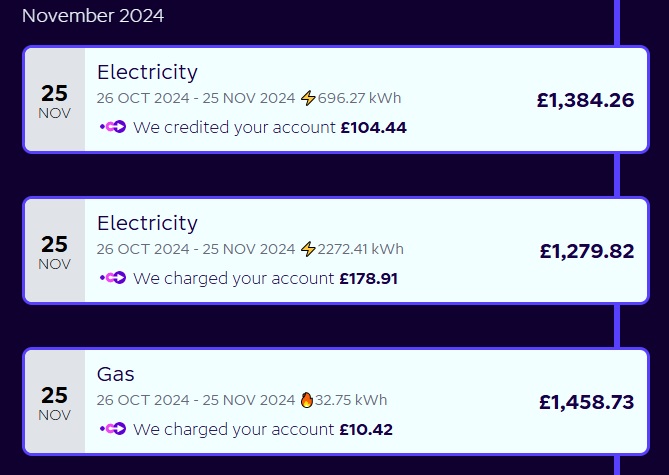Click lightning bolt icon beside 2272.41 kWh
669x475 pixels.
pos(308,249)
